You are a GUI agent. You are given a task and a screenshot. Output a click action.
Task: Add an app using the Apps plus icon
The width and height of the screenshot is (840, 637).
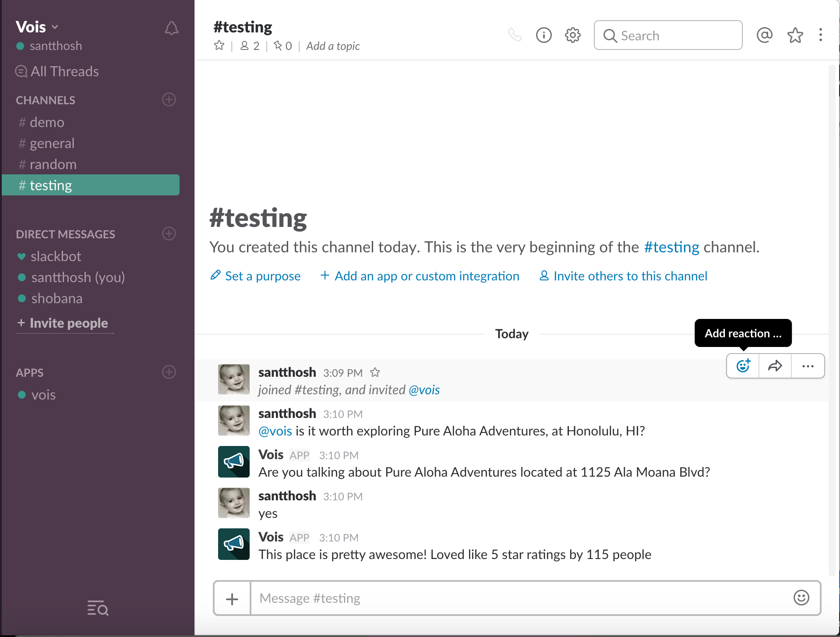click(169, 372)
